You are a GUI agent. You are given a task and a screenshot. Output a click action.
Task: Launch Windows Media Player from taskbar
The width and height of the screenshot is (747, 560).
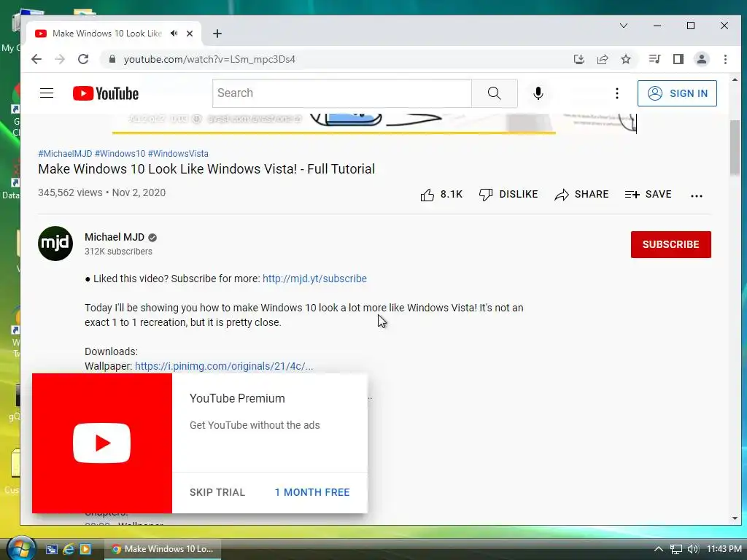85,549
